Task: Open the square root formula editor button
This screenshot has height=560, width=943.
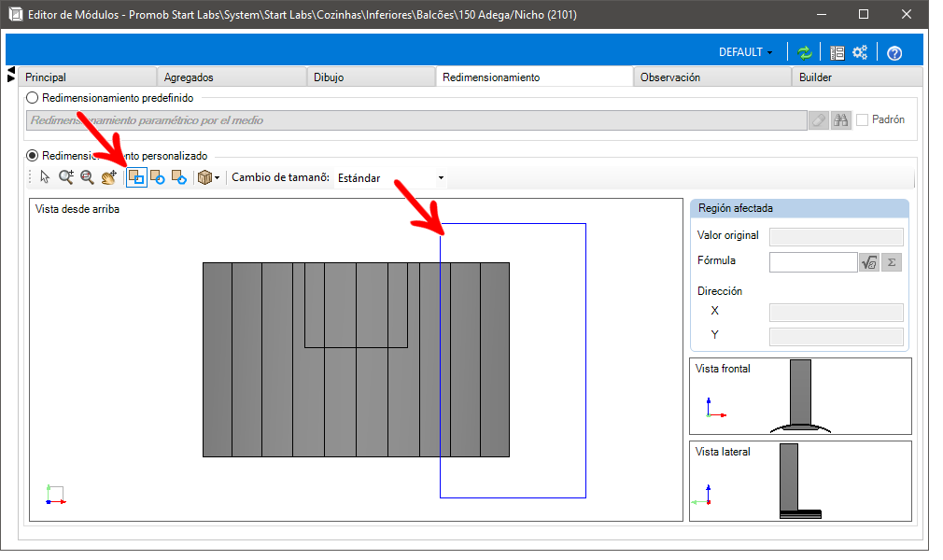Action: click(869, 262)
